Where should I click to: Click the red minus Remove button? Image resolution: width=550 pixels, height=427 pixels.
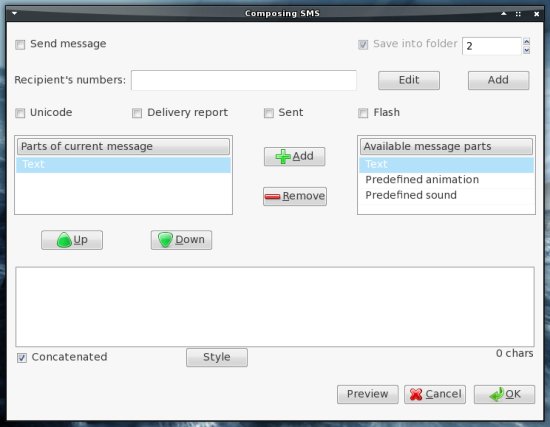295,196
